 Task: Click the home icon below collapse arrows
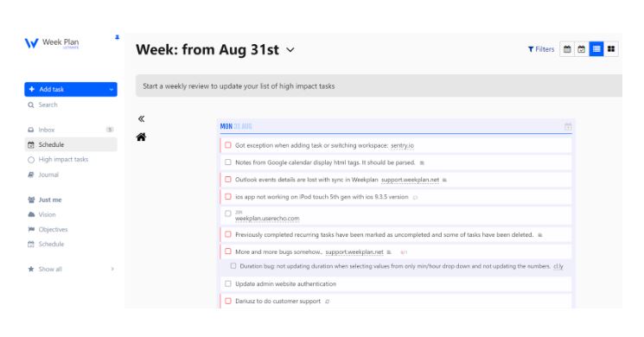point(141,137)
